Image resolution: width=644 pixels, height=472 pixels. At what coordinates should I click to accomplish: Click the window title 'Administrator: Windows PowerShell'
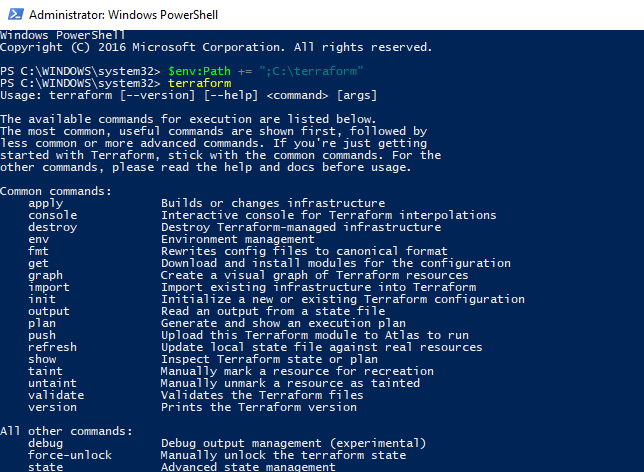(123, 15)
